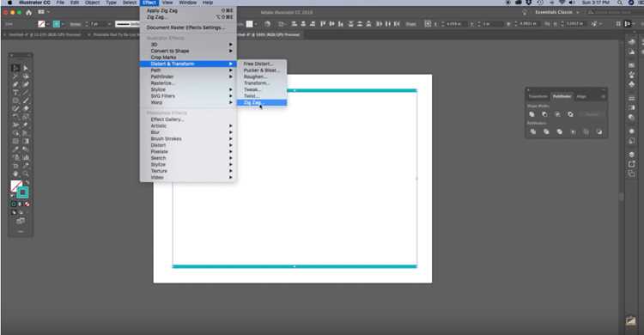Select the Scale tool

pos(26,117)
